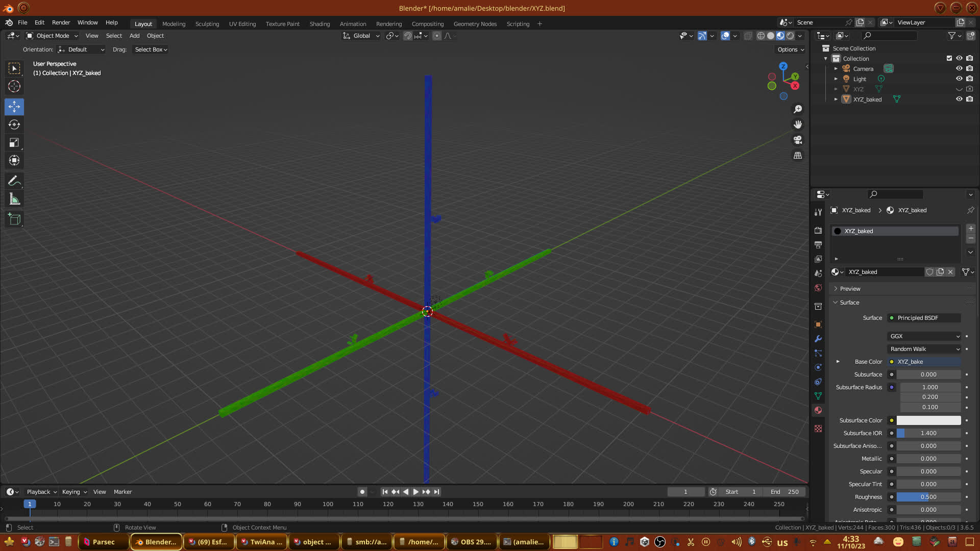Open the Object Mode dropdown

click(52, 36)
